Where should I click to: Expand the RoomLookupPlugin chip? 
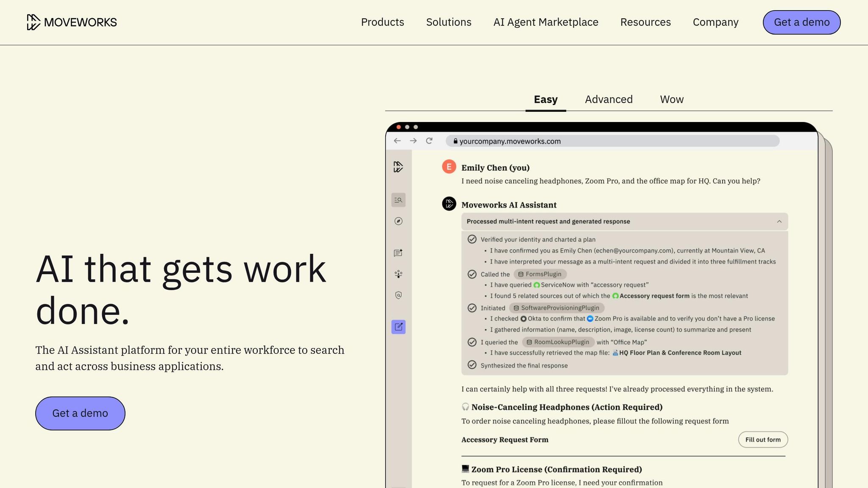click(558, 342)
